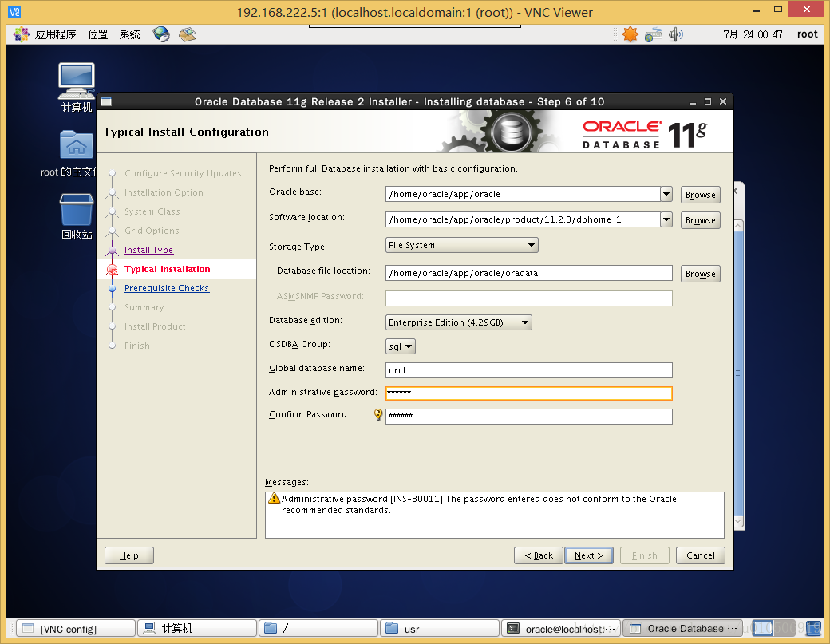Viewport: 830px width, 644px height.
Task: Click scroll up arrow of background window
Action: coord(739,225)
